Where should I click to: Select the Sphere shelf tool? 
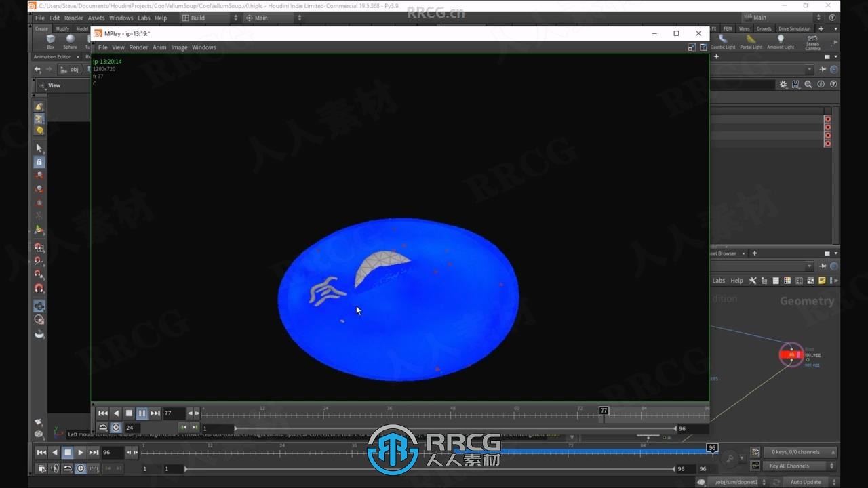[70, 41]
